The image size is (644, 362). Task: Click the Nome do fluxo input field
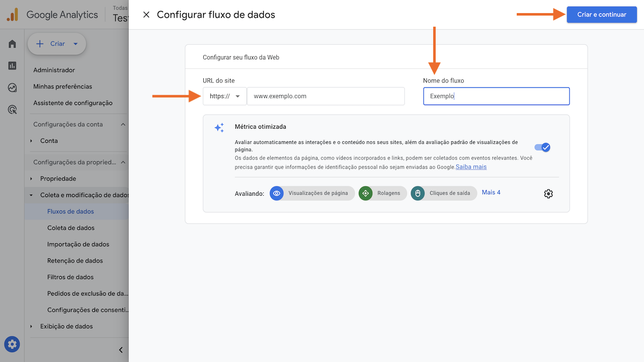click(496, 96)
